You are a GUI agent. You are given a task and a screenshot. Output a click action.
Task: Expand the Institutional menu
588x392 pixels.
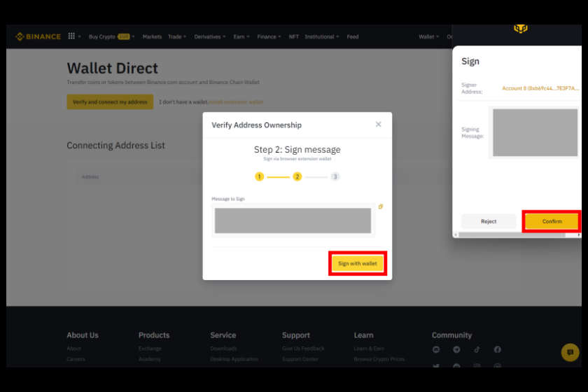tap(322, 37)
